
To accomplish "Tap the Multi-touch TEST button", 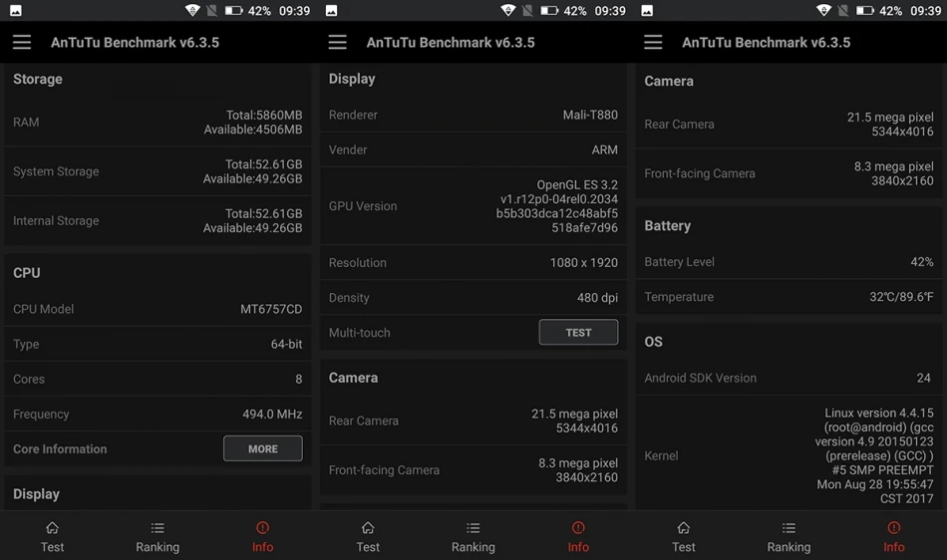I will click(x=578, y=332).
